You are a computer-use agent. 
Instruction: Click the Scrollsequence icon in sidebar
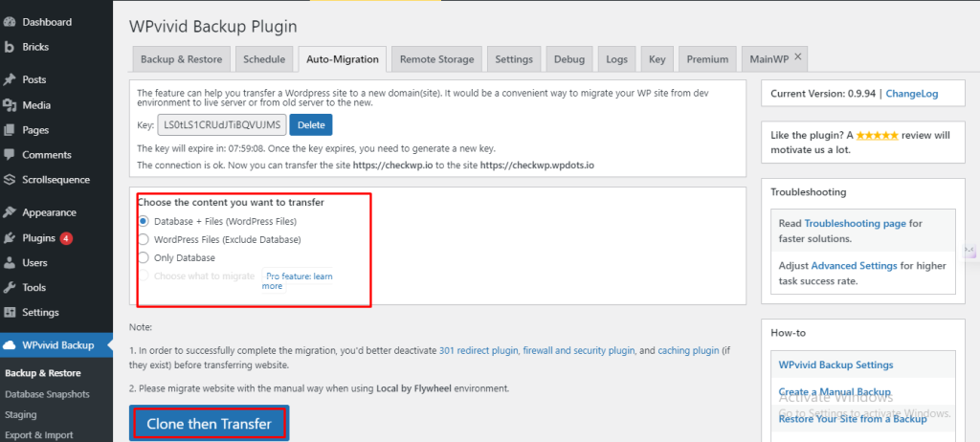click(10, 180)
